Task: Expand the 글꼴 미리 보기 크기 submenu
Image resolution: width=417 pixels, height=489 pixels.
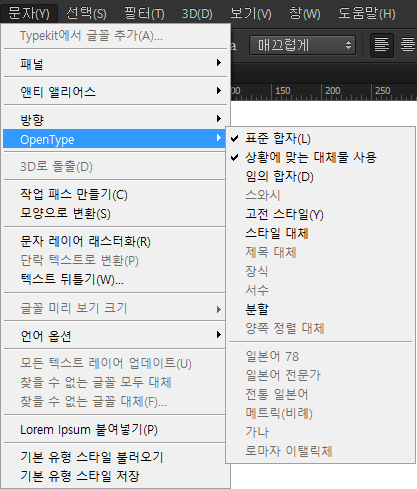Action: coord(115,308)
